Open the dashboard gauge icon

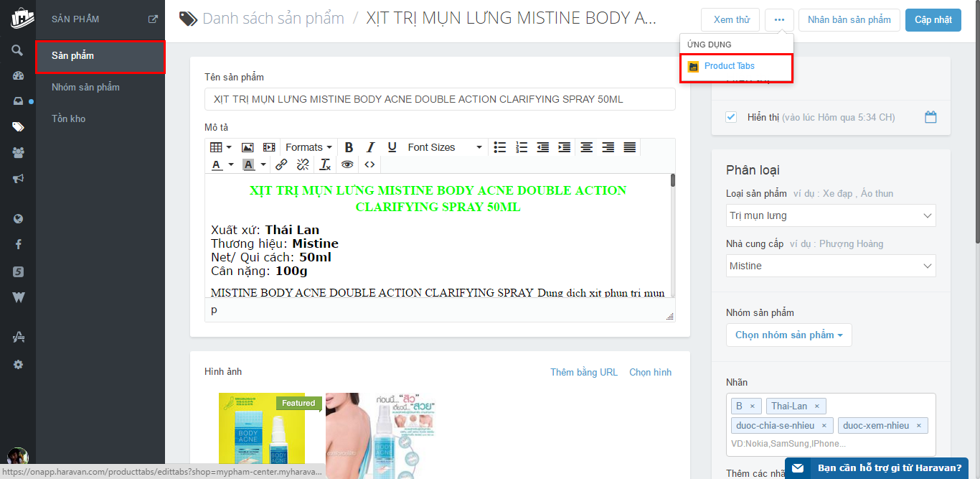[18, 76]
